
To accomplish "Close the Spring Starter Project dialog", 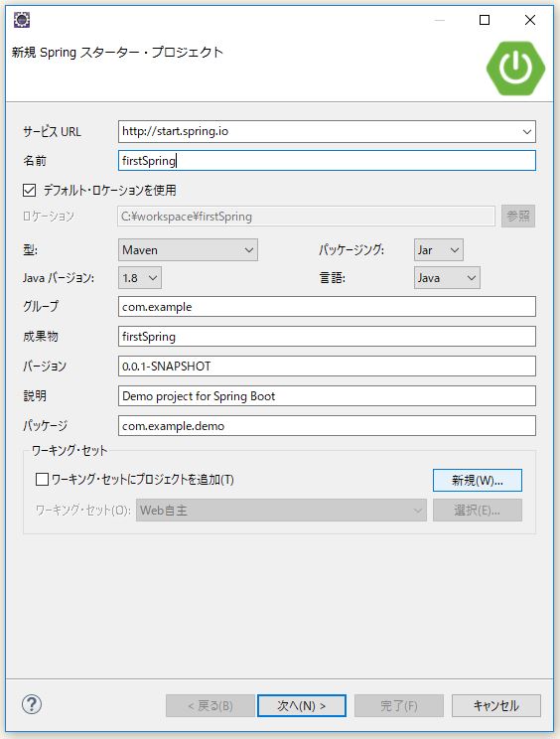I will (530, 20).
